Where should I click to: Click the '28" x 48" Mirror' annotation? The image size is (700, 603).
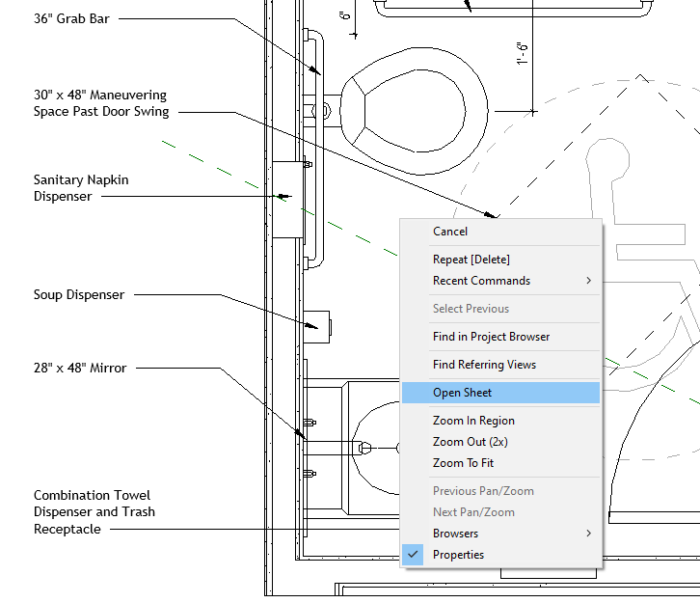pos(80,368)
